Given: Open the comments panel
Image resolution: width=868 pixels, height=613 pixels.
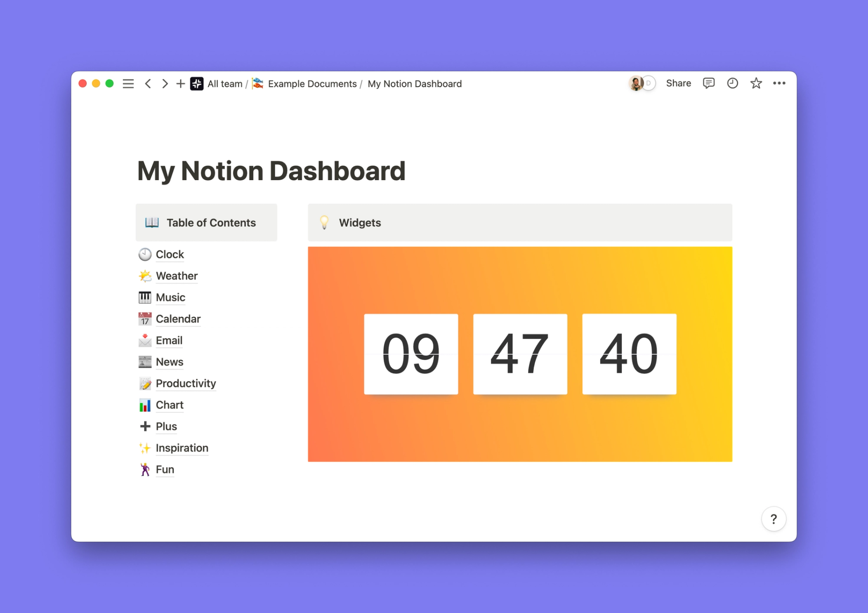Looking at the screenshot, I should coord(709,83).
